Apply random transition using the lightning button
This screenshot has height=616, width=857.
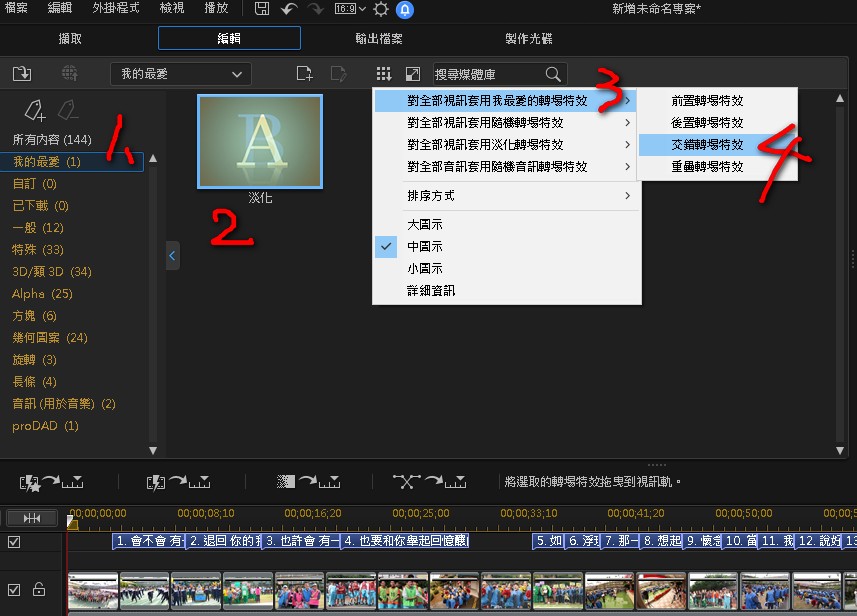[x=178, y=482]
